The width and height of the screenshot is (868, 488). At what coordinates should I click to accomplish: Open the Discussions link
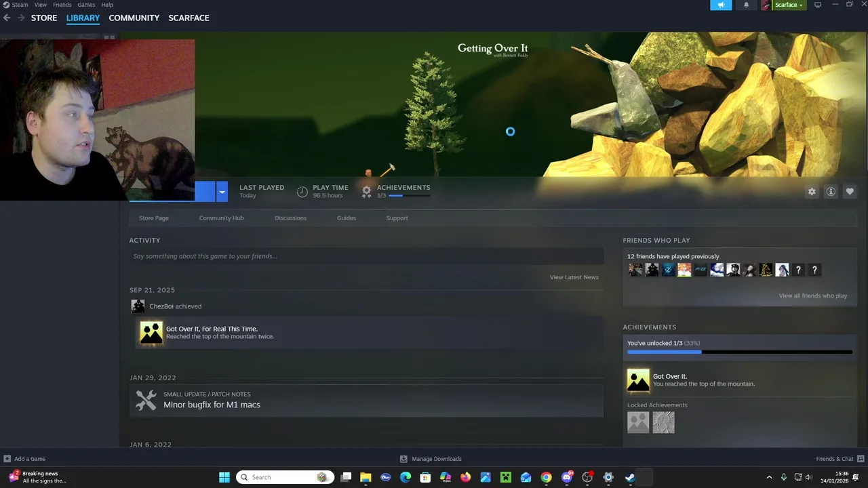pos(290,218)
